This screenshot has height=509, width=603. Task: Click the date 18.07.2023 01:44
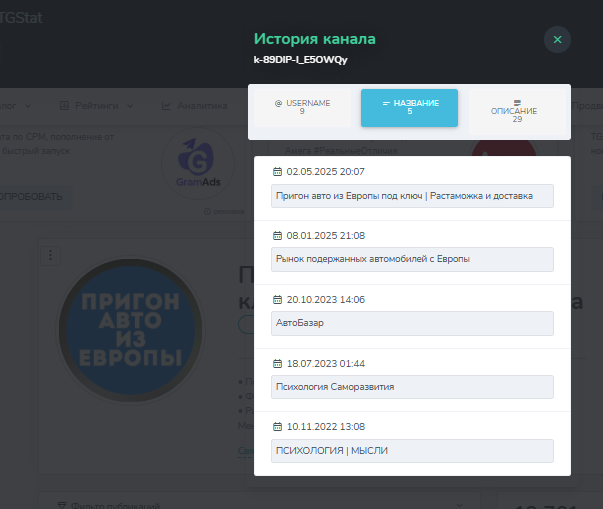[x=326, y=364]
